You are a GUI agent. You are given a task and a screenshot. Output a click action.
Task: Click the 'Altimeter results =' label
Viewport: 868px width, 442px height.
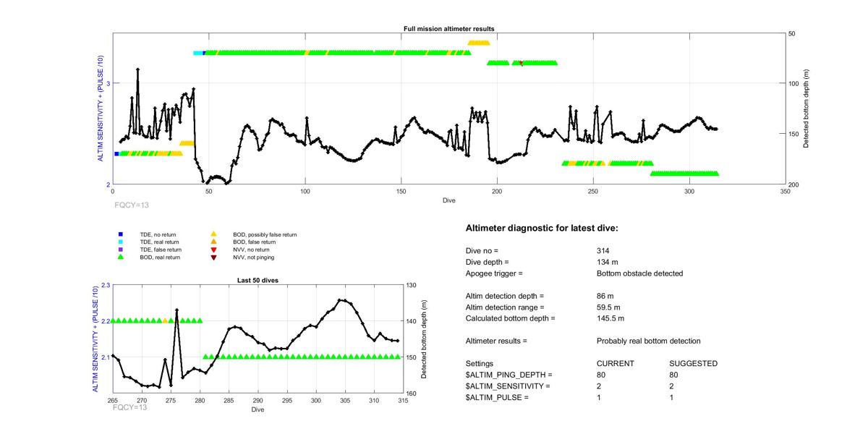[496, 341]
